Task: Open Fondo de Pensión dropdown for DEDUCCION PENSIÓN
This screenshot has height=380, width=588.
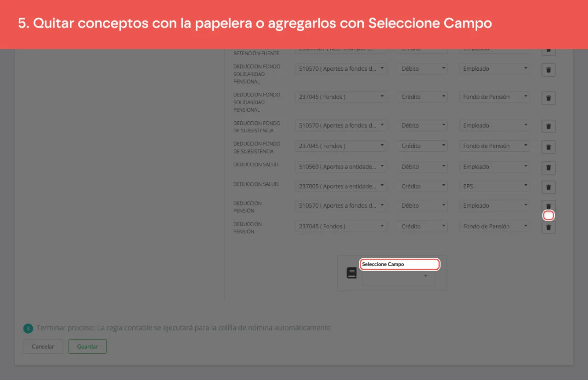Action: tap(494, 227)
